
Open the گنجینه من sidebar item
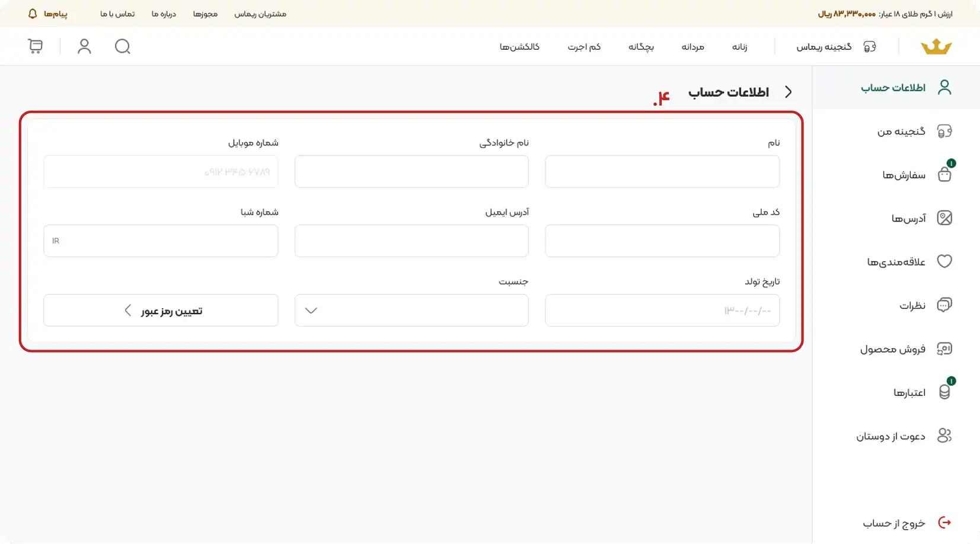pyautogui.click(x=896, y=131)
